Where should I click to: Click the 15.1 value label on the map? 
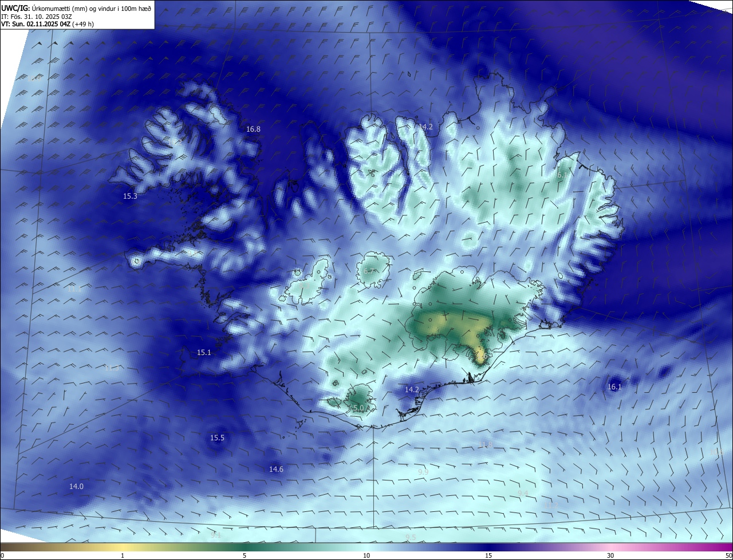pos(204,353)
